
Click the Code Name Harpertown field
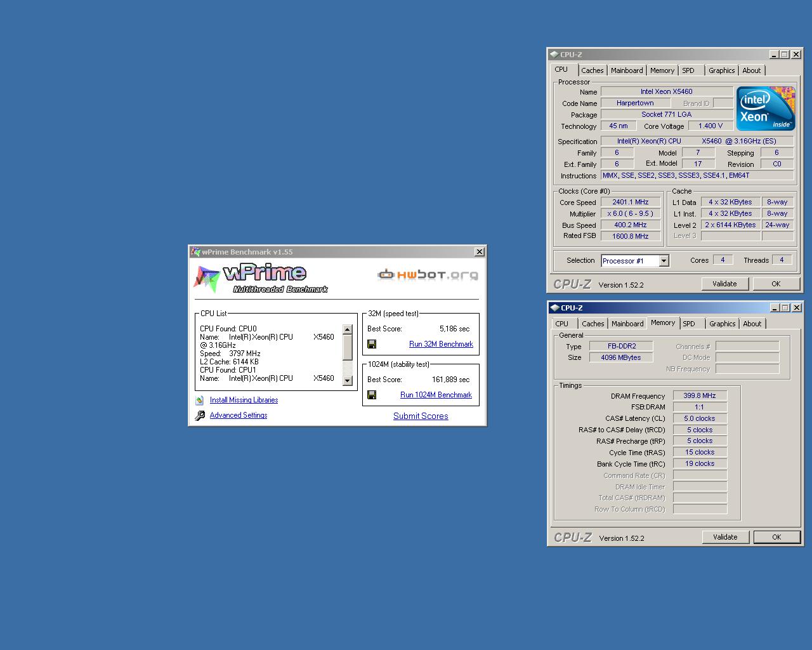pos(635,103)
